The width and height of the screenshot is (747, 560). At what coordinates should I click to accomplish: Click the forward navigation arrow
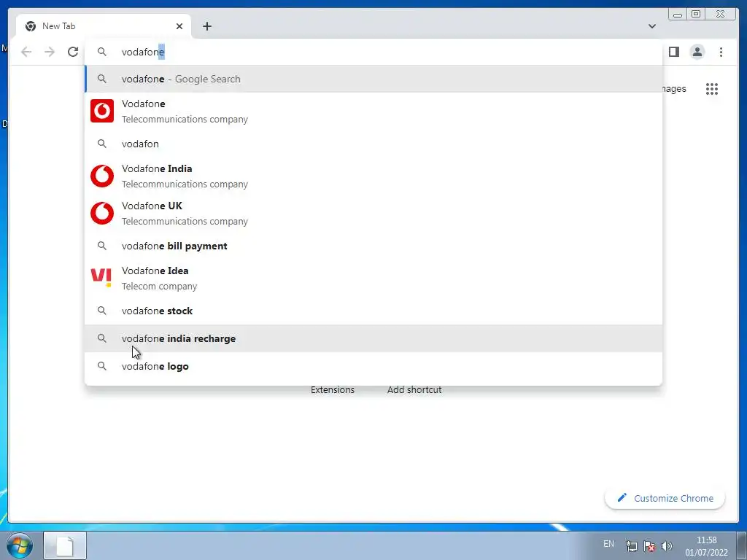coord(50,52)
